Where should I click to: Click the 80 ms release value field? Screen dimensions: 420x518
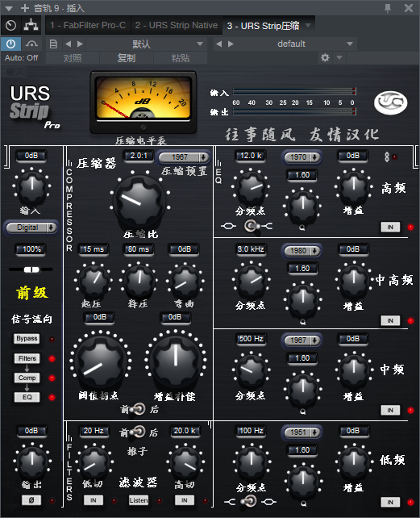click(x=139, y=249)
